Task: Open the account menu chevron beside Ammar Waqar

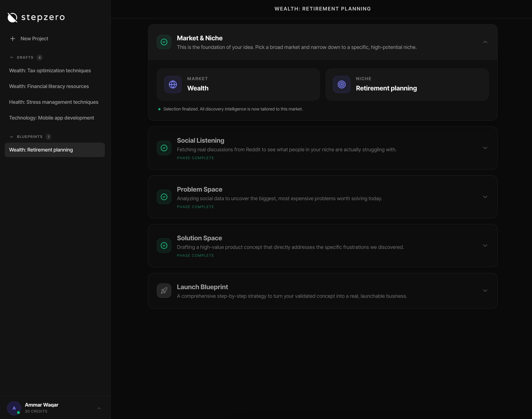Action: (x=99, y=408)
